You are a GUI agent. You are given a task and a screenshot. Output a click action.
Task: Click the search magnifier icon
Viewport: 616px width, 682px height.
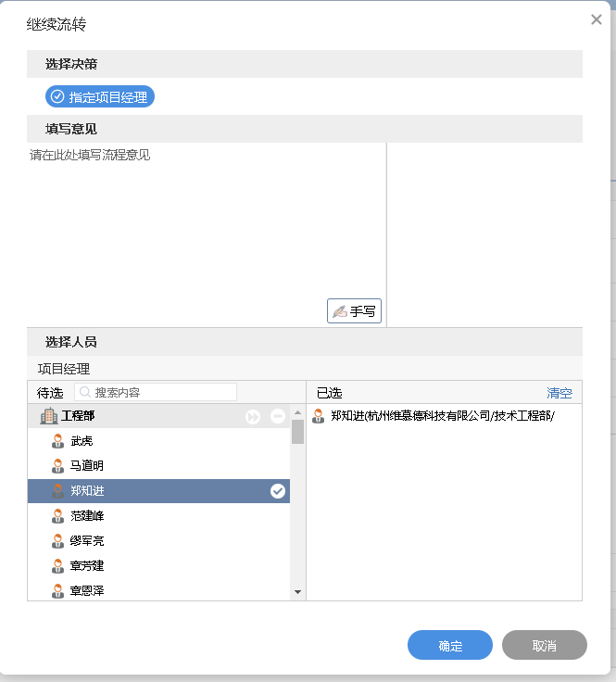85,392
